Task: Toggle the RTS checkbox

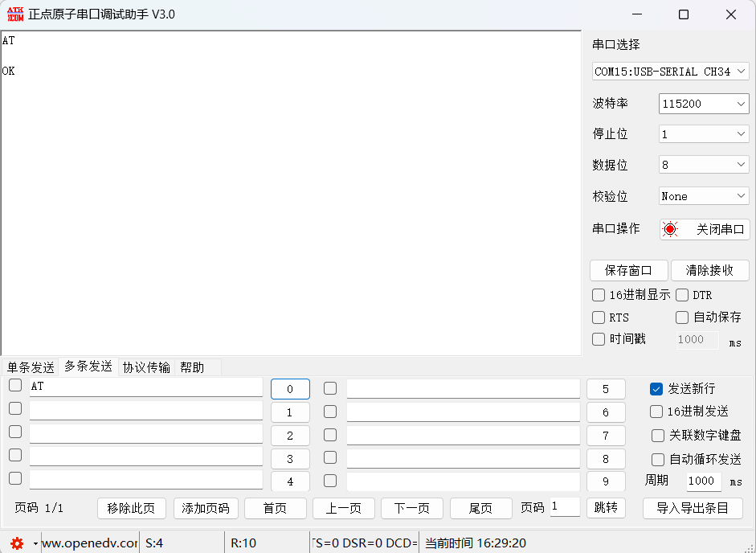Action: 599,317
